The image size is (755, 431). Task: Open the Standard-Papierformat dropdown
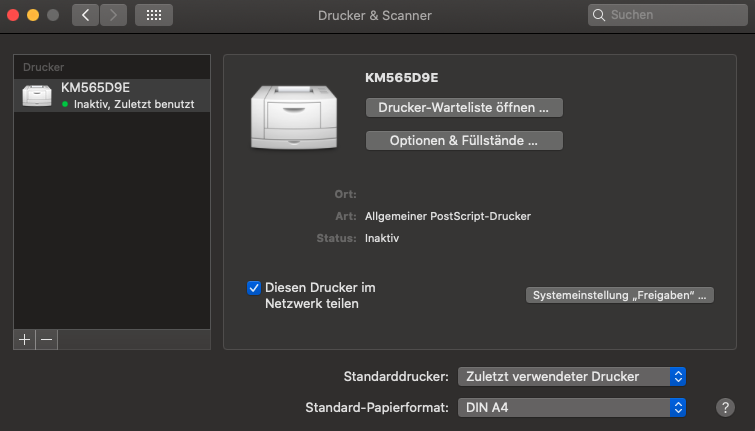point(572,407)
